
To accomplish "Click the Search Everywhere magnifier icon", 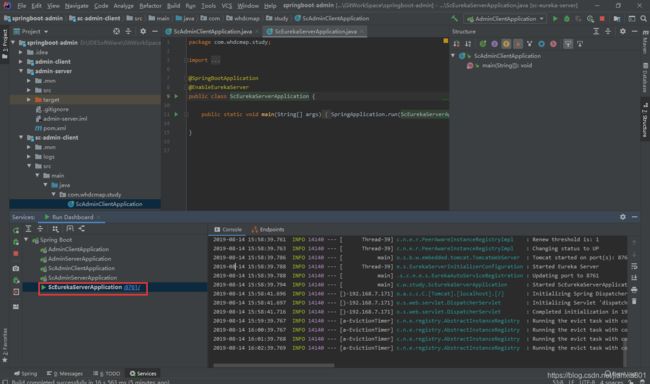I will [643, 19].
